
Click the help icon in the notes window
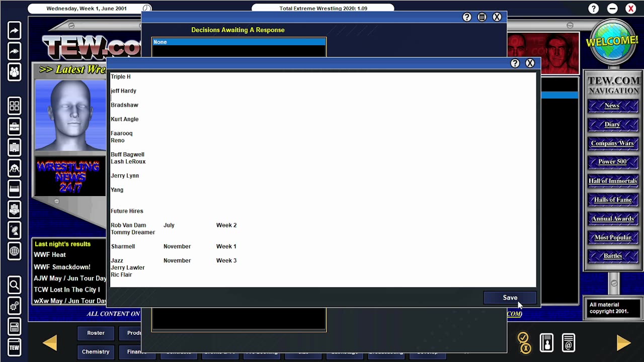(515, 63)
